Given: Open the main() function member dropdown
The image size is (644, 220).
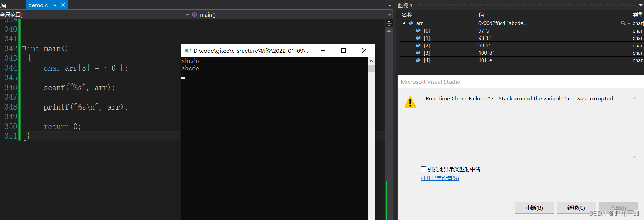Looking at the screenshot, I should click(389, 15).
